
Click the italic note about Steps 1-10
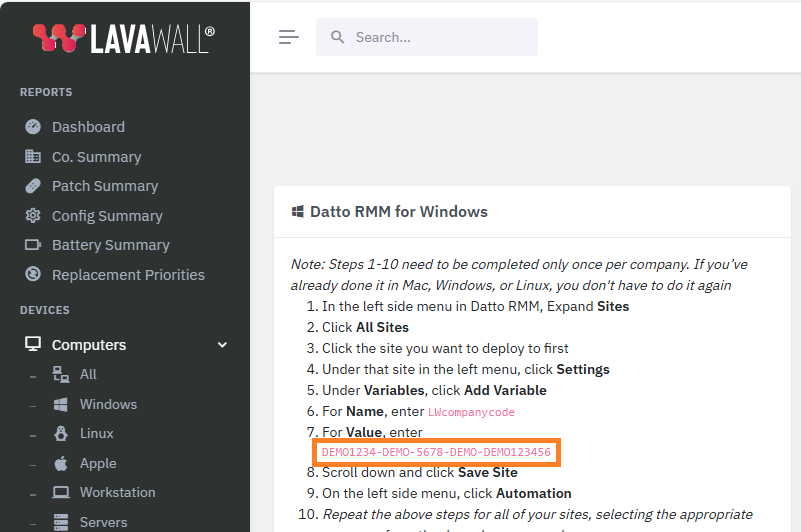click(x=519, y=274)
